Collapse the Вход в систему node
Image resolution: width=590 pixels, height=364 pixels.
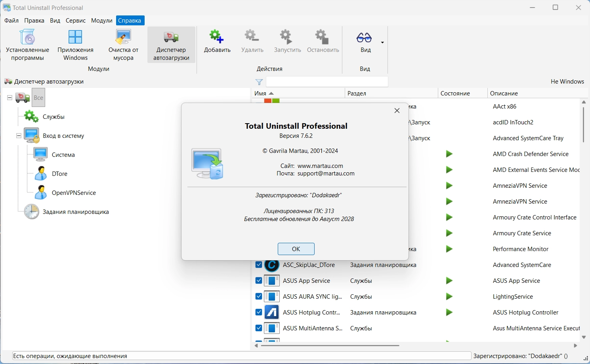19,135
